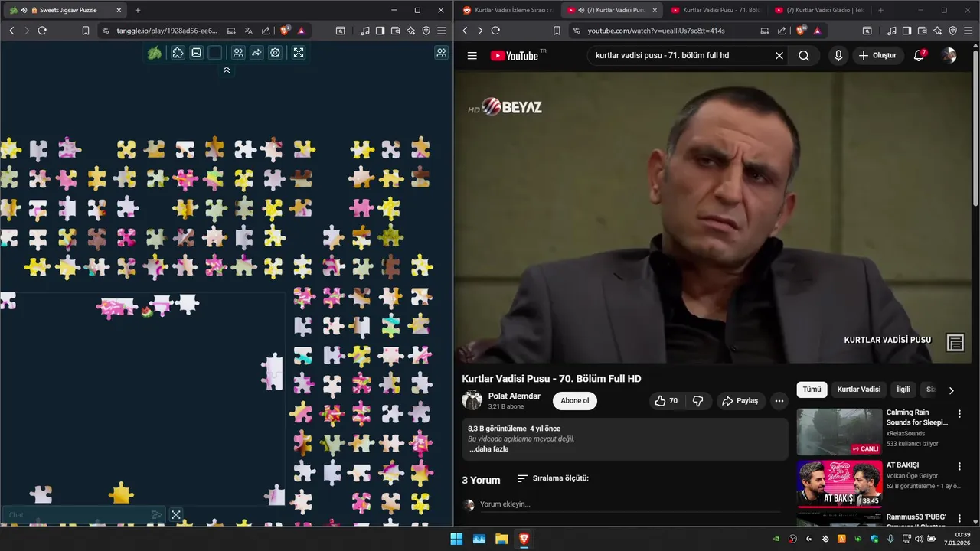Click the Tanggle leaf logo icon
Image resolution: width=980 pixels, height=551 pixels.
155,53
